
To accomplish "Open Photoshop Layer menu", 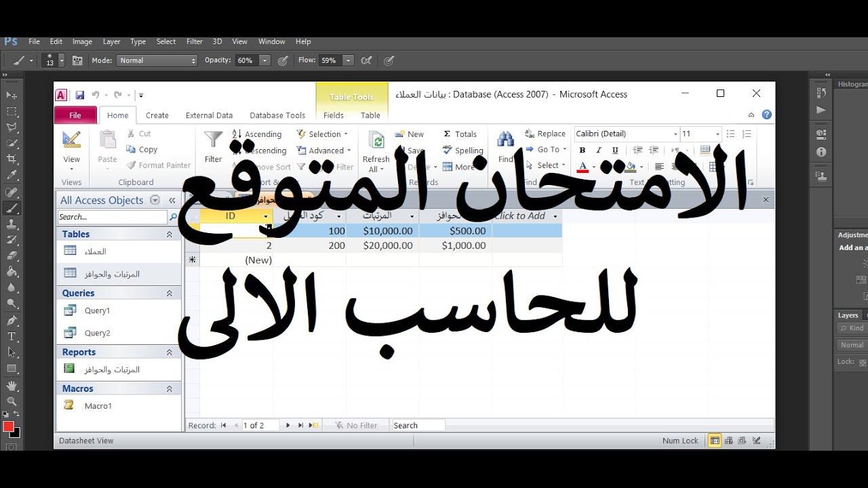I will tap(111, 41).
